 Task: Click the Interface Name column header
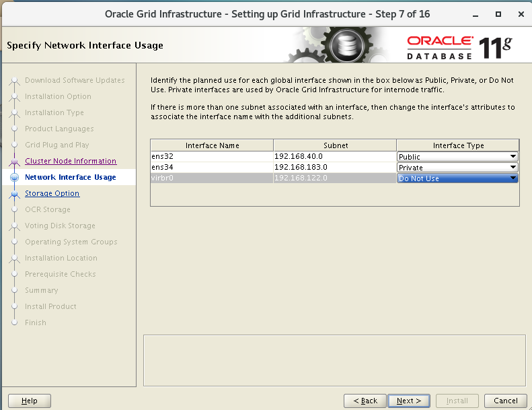click(x=212, y=145)
